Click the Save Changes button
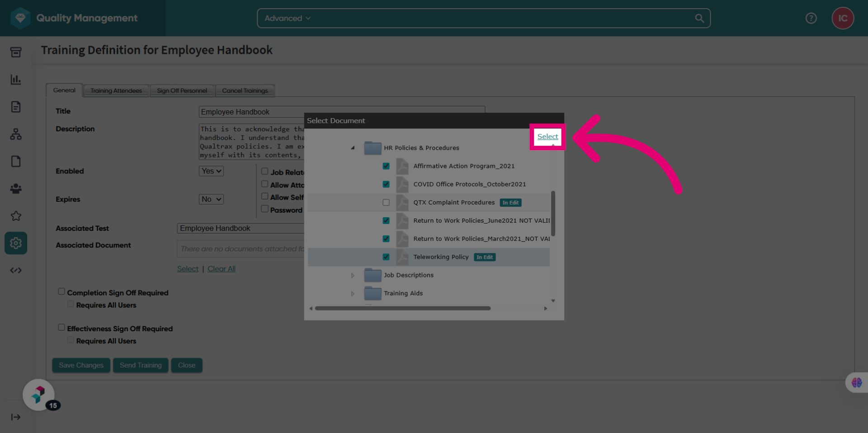868x433 pixels. pyautogui.click(x=81, y=365)
